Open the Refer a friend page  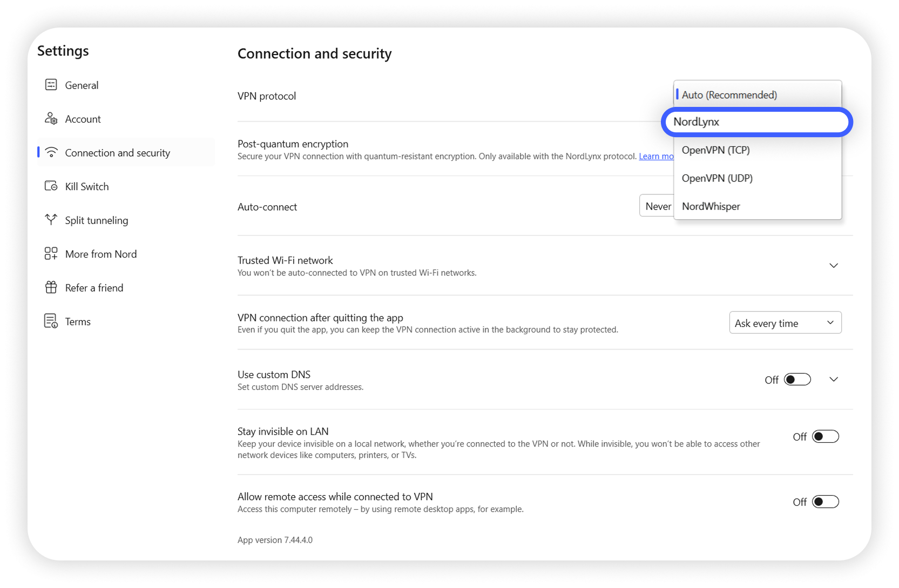click(126, 288)
